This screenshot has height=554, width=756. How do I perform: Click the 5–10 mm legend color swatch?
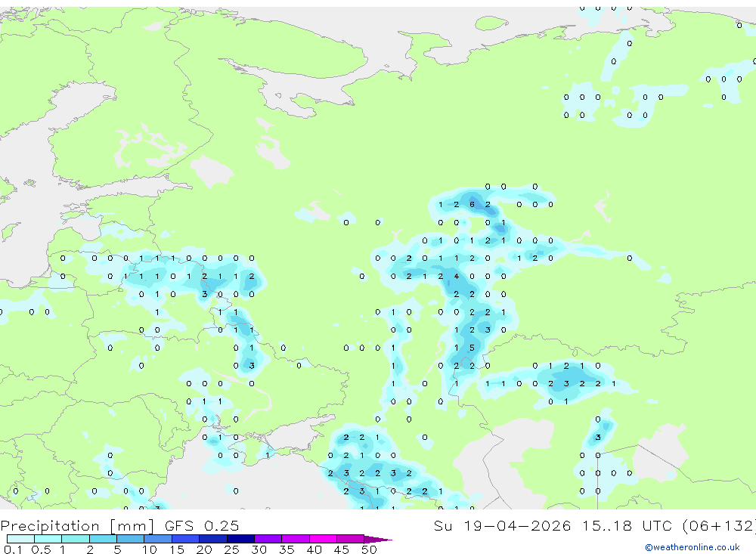click(x=131, y=539)
